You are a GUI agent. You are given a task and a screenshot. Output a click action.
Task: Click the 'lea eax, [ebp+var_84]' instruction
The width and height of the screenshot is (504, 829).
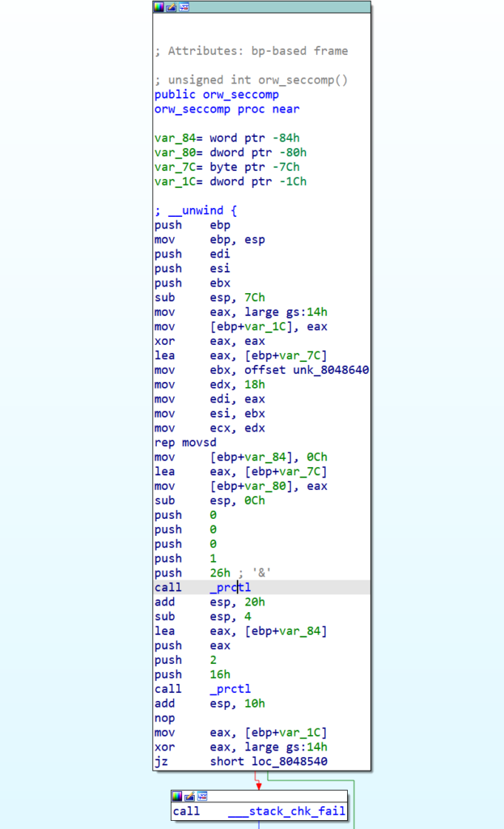[241, 631]
